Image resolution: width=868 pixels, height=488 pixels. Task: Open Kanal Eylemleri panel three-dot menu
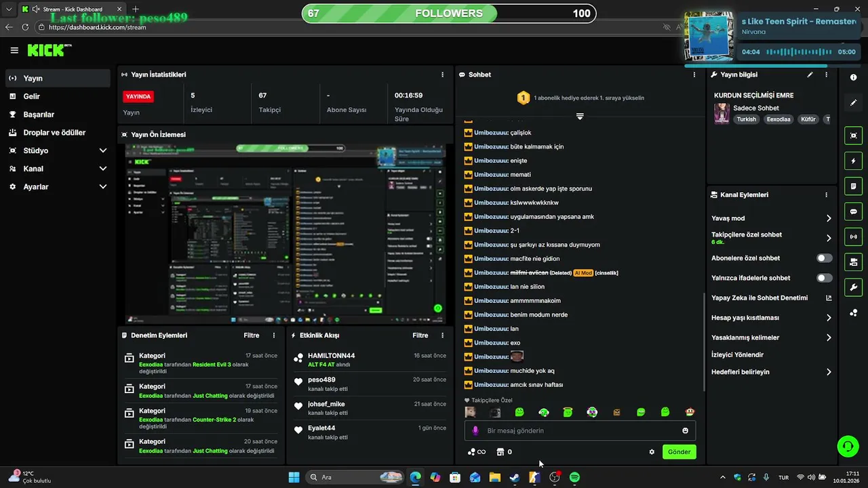click(826, 195)
